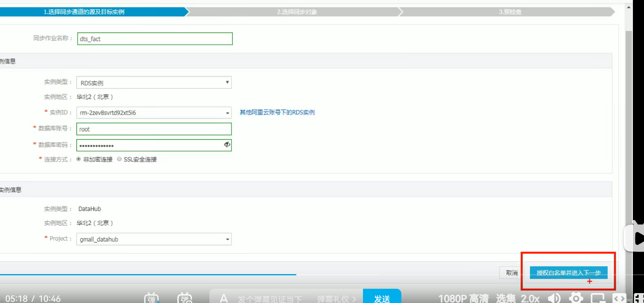Click the scrollbar up arrow

point(629,7)
